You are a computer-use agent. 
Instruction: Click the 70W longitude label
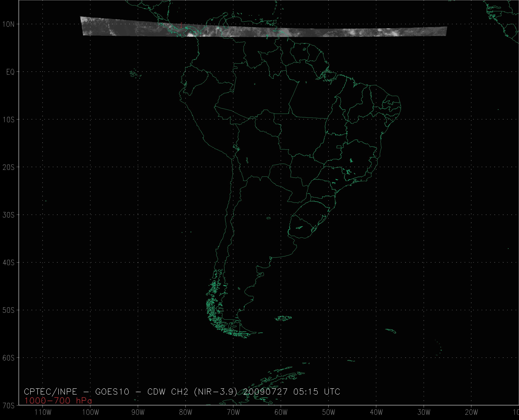tap(234, 412)
